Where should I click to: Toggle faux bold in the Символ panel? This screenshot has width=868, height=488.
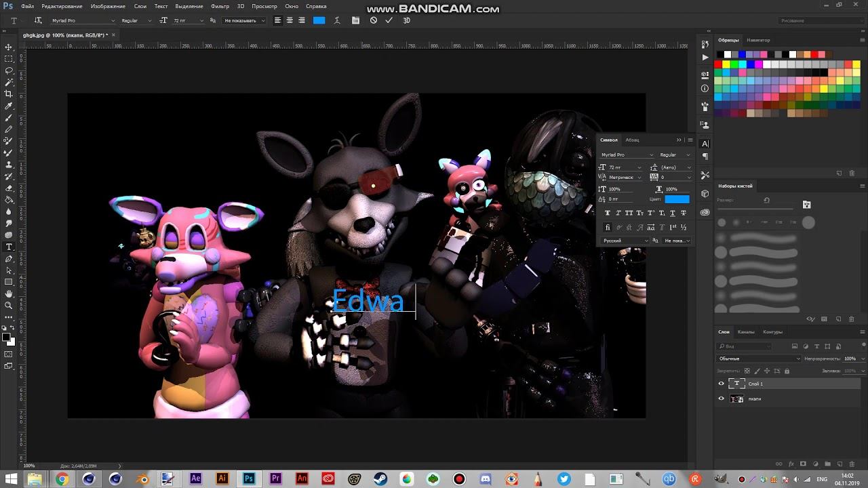click(608, 213)
